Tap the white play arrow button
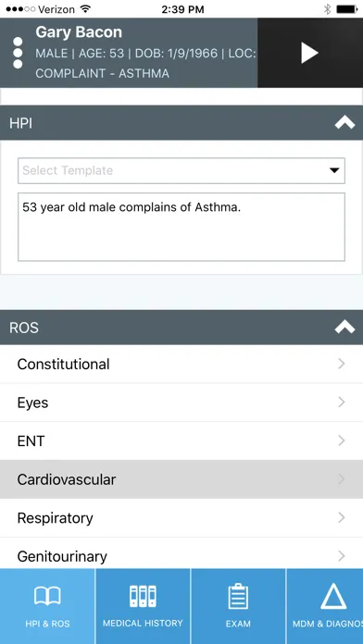This screenshot has width=363, height=644. (309, 53)
